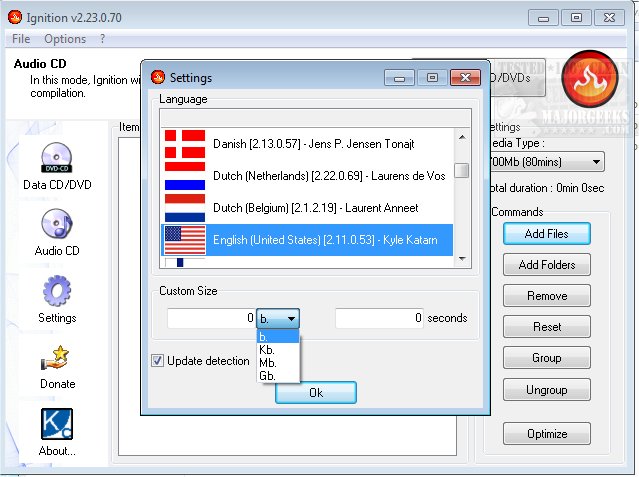Click the Ignition title bar app icon
The height and width of the screenshot is (477, 639).
click(15, 17)
